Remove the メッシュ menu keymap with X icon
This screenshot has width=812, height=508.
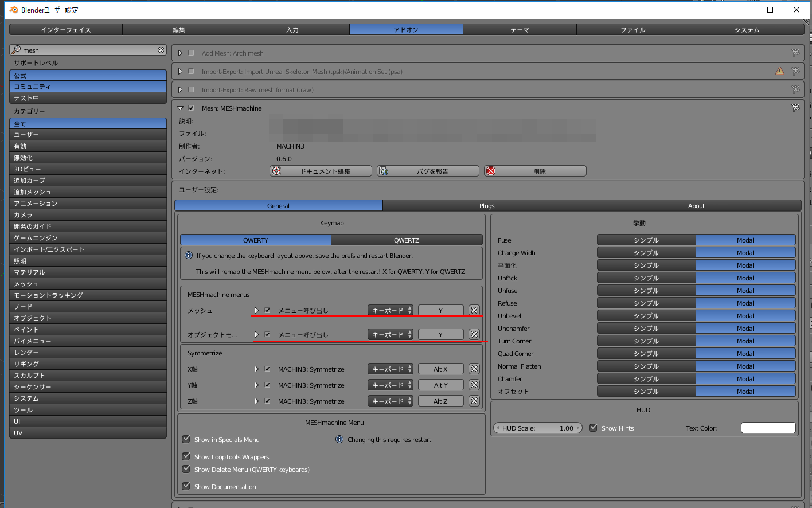(474, 310)
